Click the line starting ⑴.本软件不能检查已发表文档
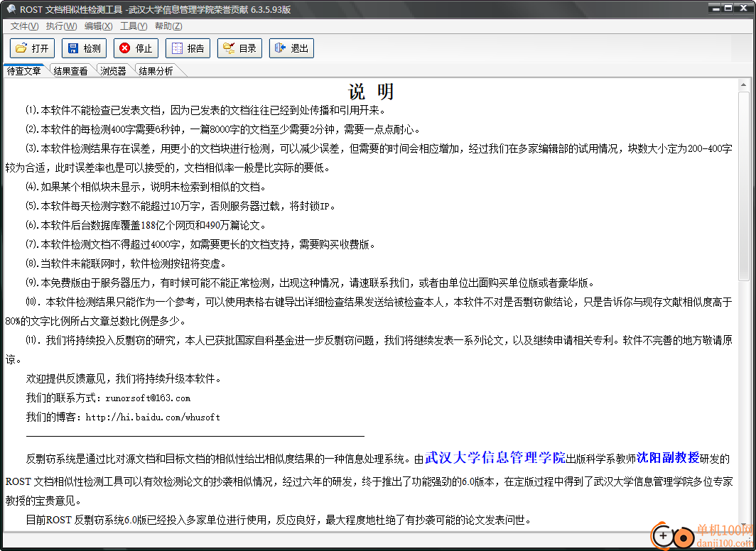 [x=205, y=110]
